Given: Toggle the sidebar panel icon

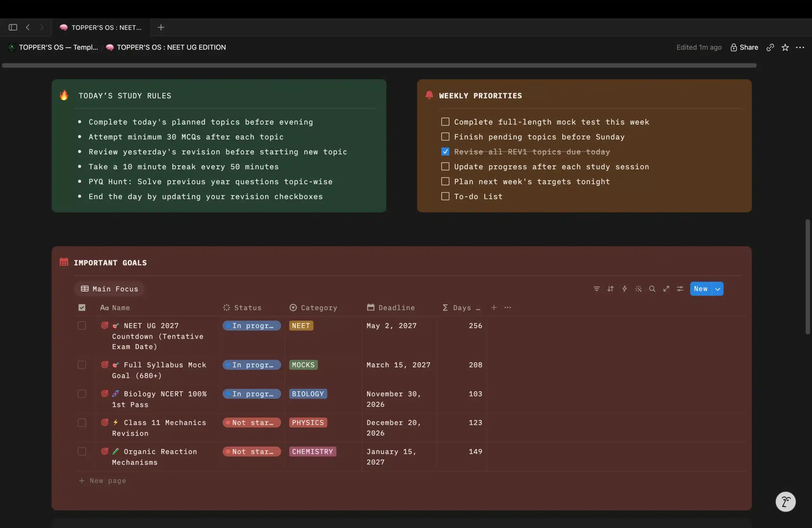Looking at the screenshot, I should 13,27.
